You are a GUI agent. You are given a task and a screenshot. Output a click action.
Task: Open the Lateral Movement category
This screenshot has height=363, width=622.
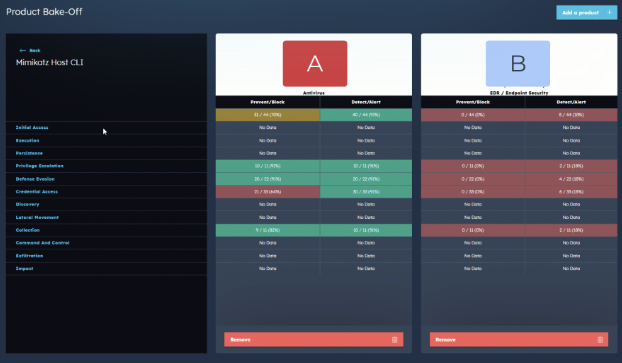tap(37, 217)
